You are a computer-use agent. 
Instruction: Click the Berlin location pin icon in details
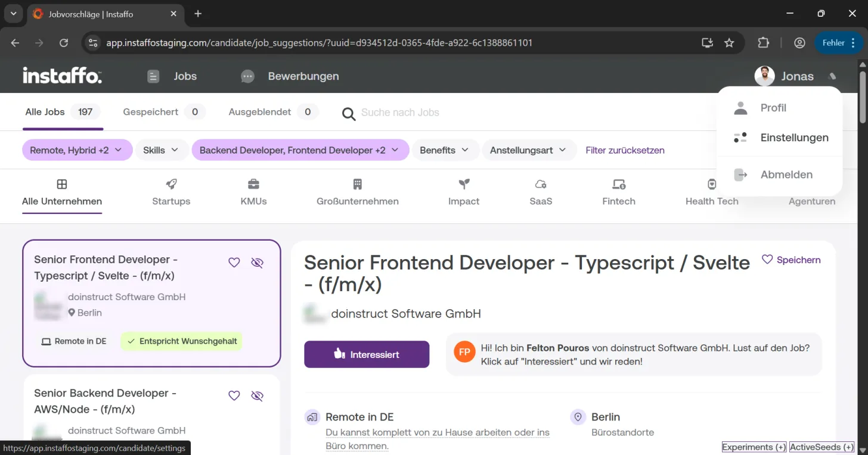pyautogui.click(x=578, y=417)
